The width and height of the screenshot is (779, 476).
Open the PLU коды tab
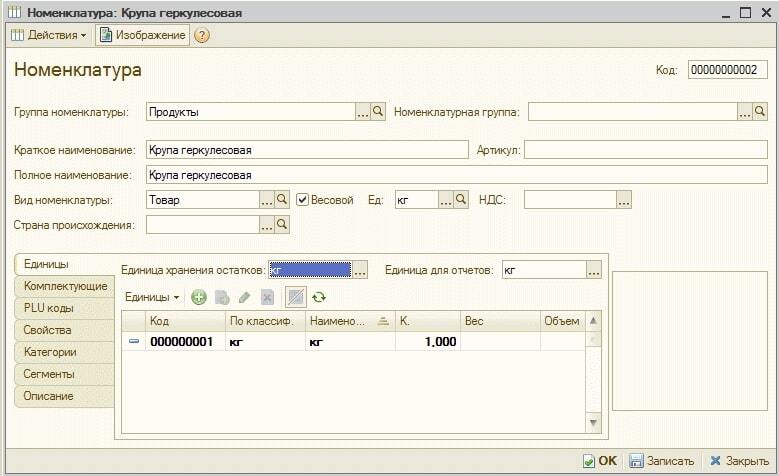tap(50, 308)
